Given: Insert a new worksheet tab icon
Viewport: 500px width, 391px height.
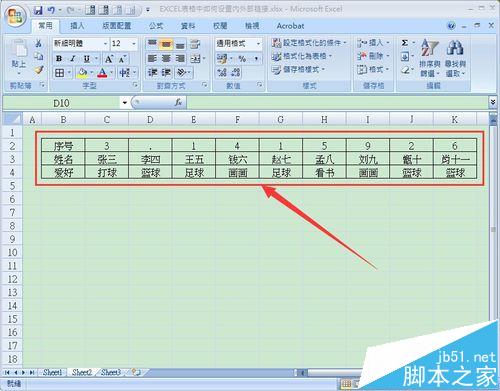Looking at the screenshot, I should pos(136,372).
